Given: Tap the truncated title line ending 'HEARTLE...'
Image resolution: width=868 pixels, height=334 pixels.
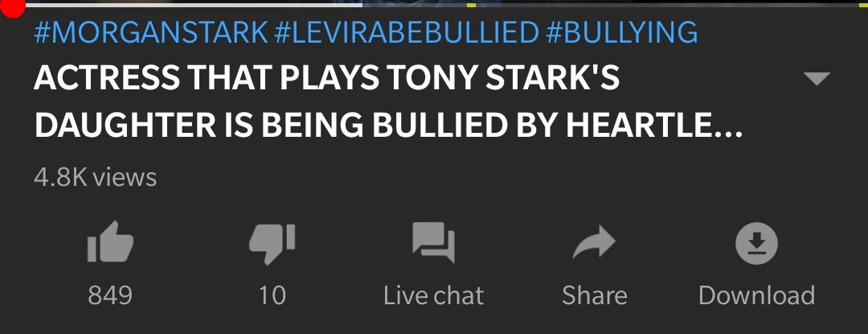Looking at the screenshot, I should (x=387, y=126).
